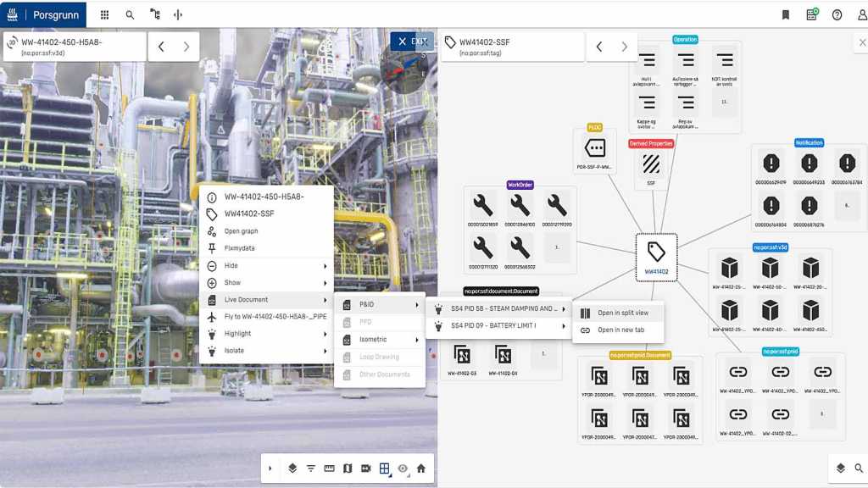Screen dimensions: 868x488
Task: Expand the Show submenu
Action: pos(266,282)
